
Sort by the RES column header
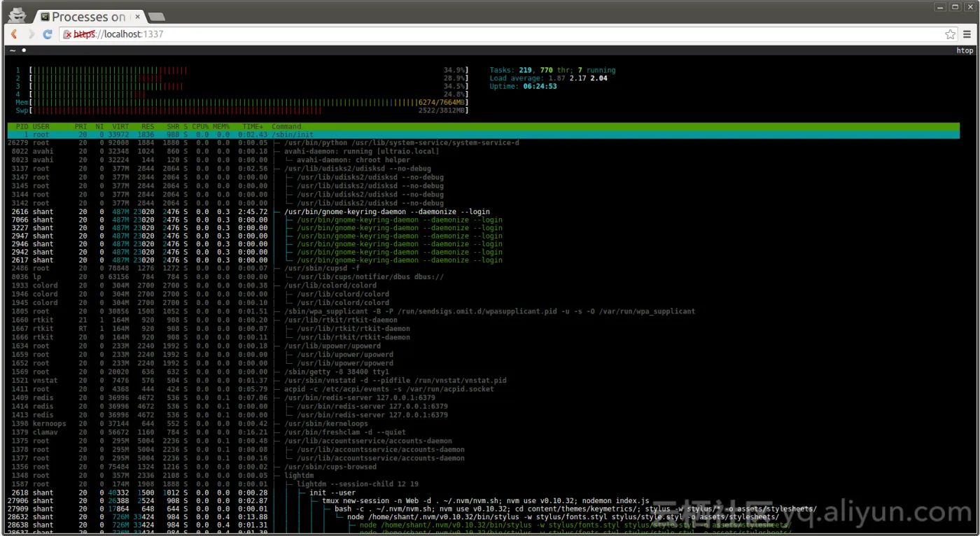(148, 127)
